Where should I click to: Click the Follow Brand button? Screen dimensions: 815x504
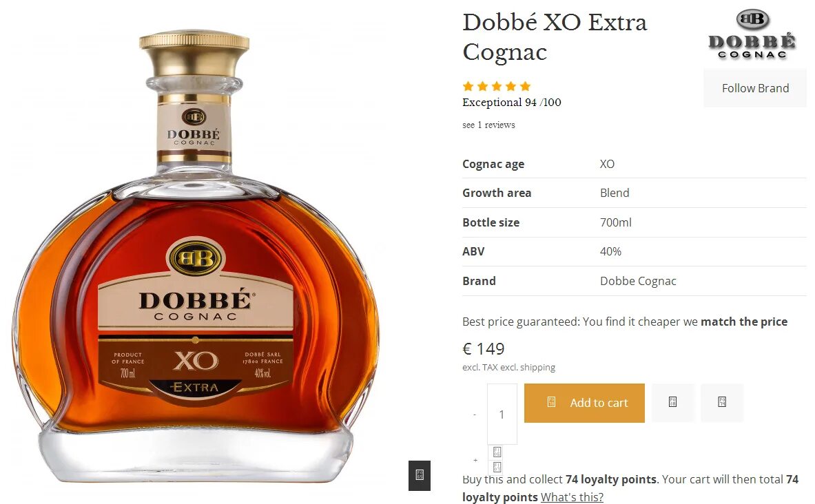754,88
